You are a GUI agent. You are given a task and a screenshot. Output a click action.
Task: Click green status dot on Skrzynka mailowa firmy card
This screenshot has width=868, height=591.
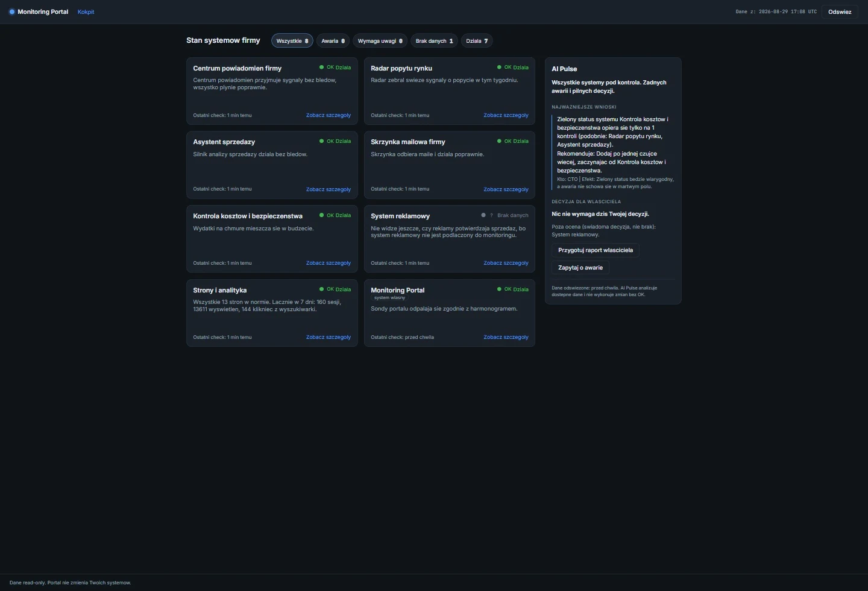pyautogui.click(x=499, y=141)
